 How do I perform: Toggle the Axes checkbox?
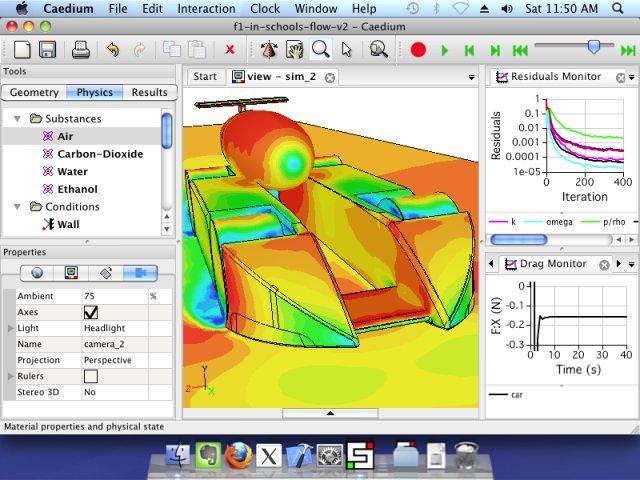pos(91,312)
